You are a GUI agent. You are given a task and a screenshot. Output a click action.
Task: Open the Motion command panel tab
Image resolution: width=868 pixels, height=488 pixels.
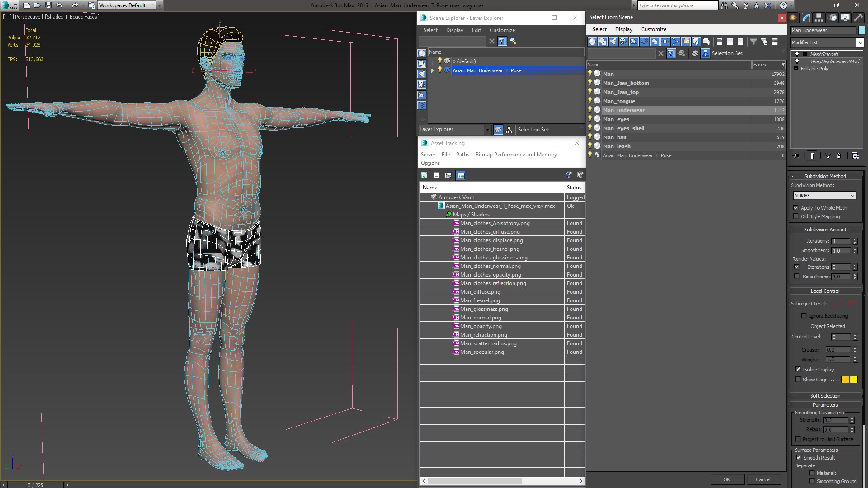[x=832, y=18]
